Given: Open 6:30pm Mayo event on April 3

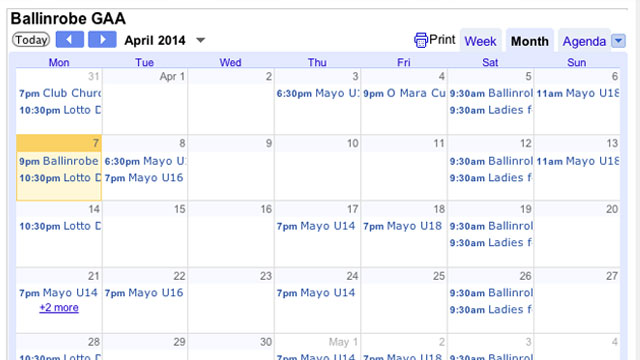Looking at the screenshot, I should click(x=318, y=93).
